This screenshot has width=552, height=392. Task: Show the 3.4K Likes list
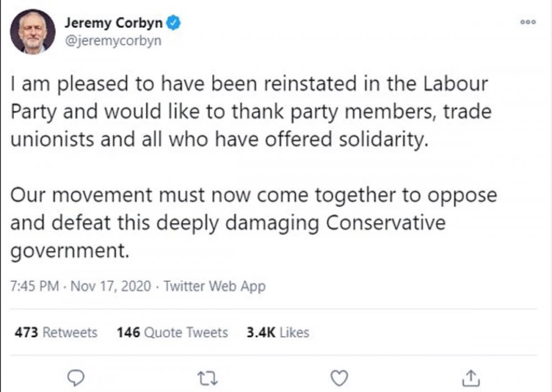[x=278, y=332]
